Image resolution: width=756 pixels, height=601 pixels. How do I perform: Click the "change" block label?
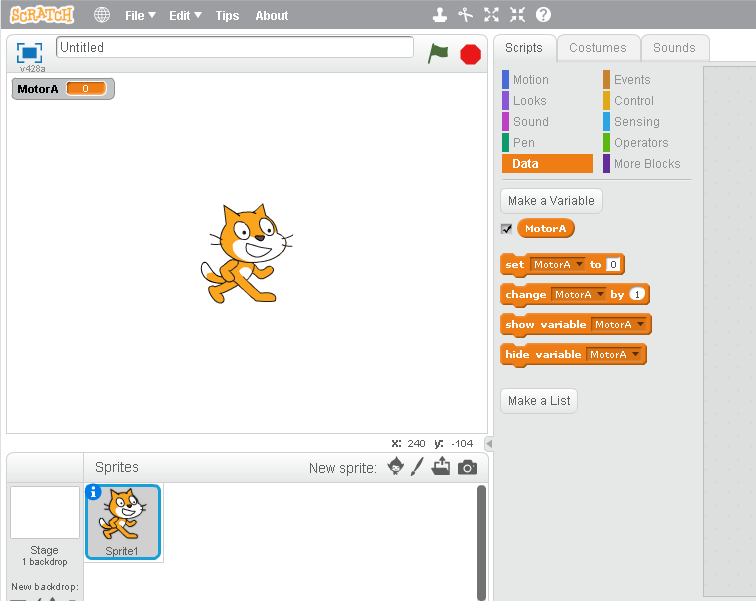tap(526, 294)
